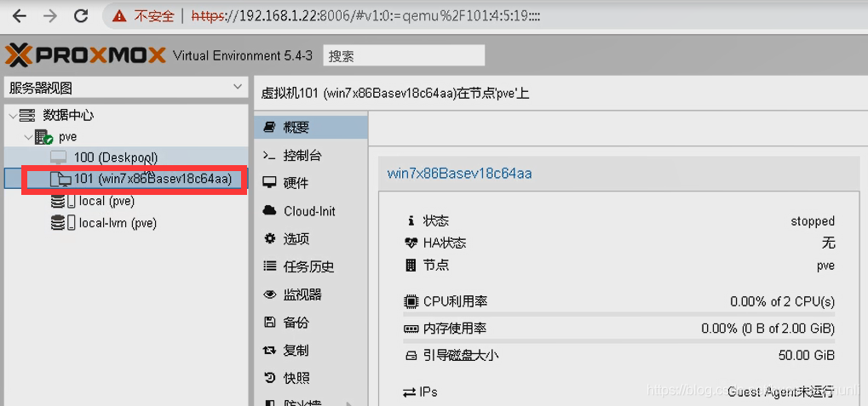Click the browser address bar URL
Screen dimensions: 868x406
[x=366, y=16]
